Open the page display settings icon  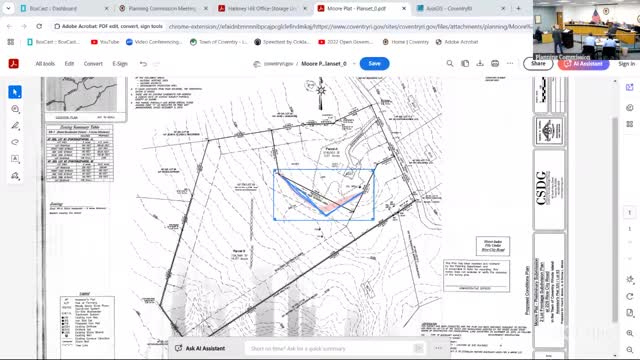coord(630,313)
